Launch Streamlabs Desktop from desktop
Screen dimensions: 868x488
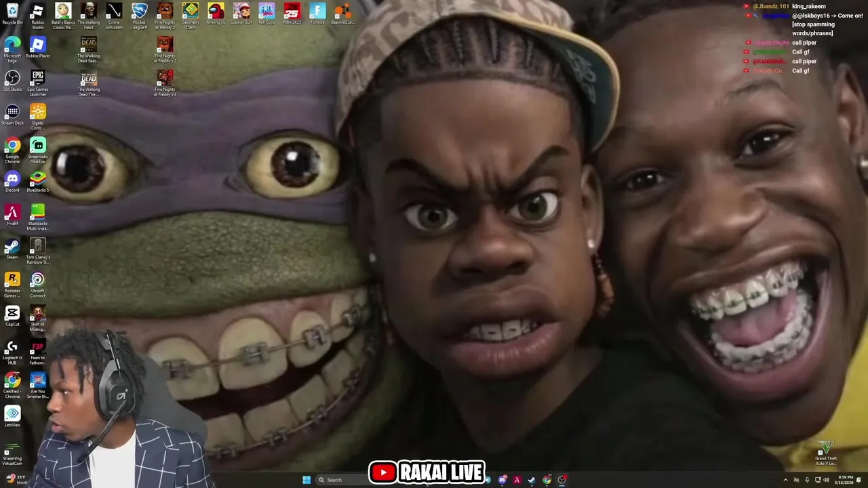(x=38, y=150)
